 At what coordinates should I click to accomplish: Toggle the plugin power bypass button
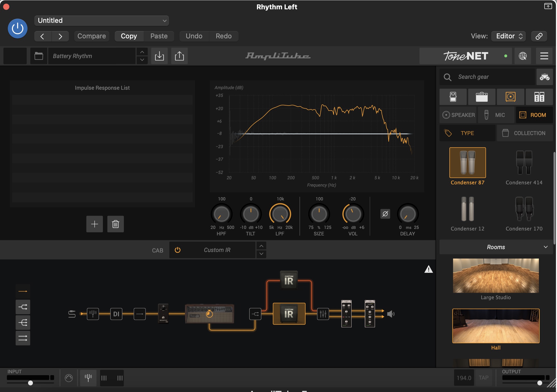point(18,29)
